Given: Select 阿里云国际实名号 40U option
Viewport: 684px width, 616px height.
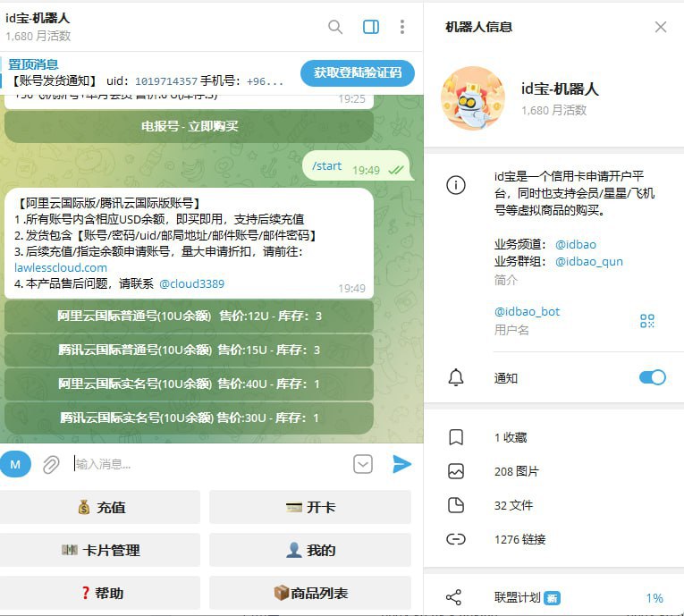Looking at the screenshot, I should [x=189, y=384].
